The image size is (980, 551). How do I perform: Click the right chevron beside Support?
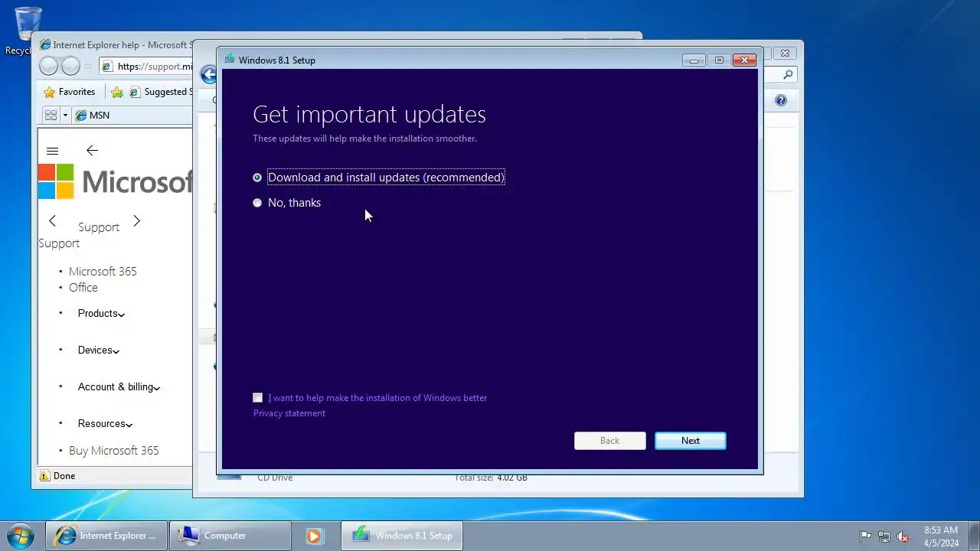[136, 221]
